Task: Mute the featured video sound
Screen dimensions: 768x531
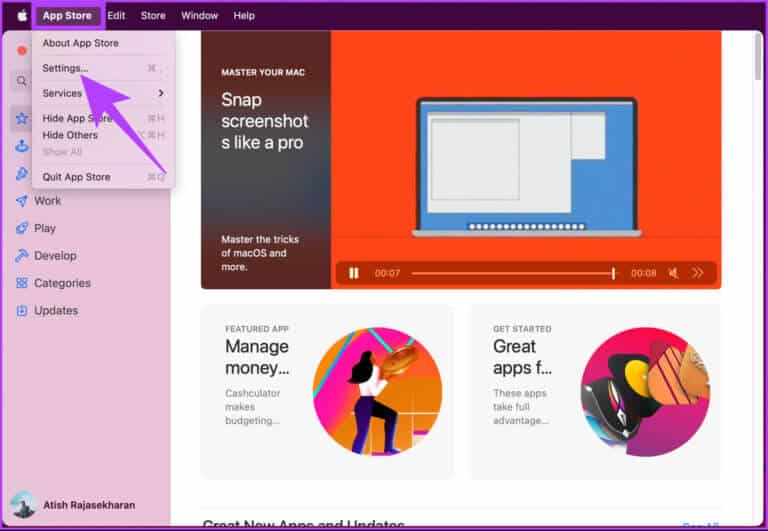Action: coord(673,273)
